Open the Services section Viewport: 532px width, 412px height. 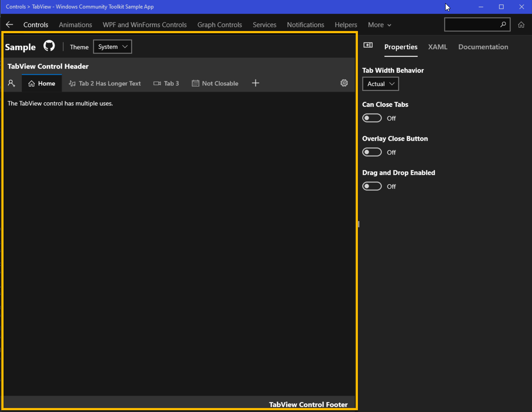coord(264,25)
